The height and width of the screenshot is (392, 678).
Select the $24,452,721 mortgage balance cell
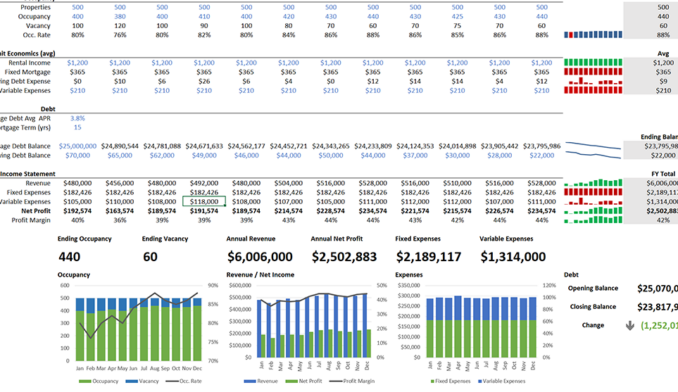click(x=288, y=146)
